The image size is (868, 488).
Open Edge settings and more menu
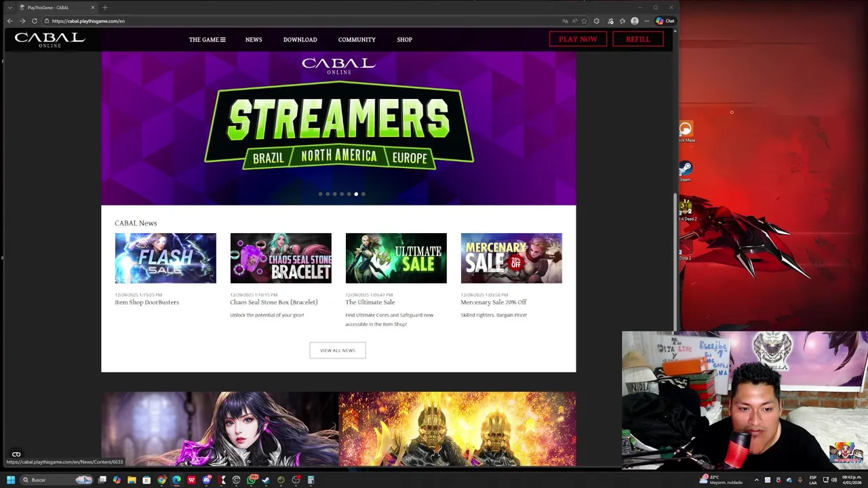[646, 21]
